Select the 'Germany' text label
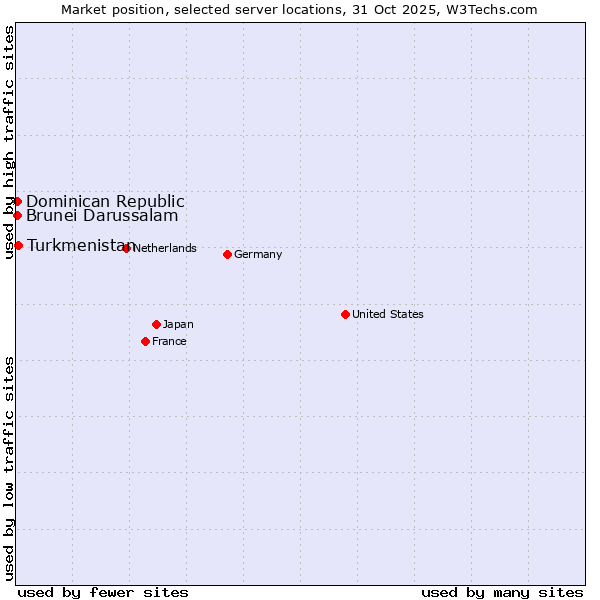The height and width of the screenshot is (600, 600). click(258, 254)
